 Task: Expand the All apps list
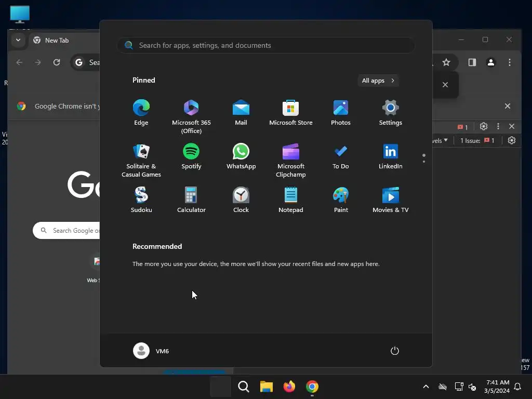coord(378,81)
